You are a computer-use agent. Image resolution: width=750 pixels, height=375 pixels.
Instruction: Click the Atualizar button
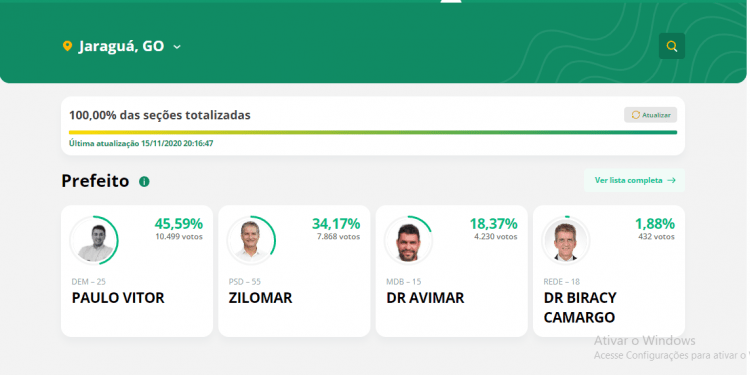tap(651, 115)
